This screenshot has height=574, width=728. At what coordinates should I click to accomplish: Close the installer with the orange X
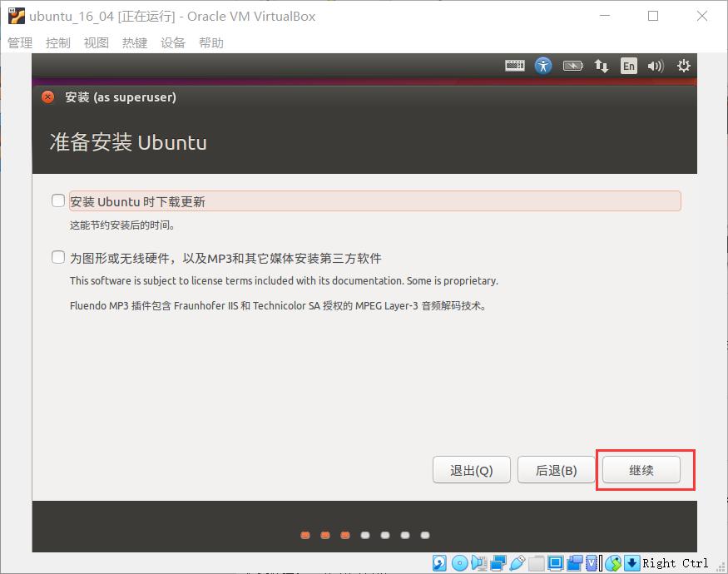point(47,97)
